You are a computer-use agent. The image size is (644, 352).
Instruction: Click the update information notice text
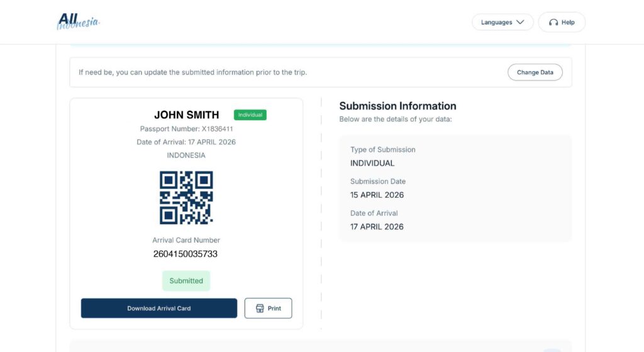pos(192,72)
